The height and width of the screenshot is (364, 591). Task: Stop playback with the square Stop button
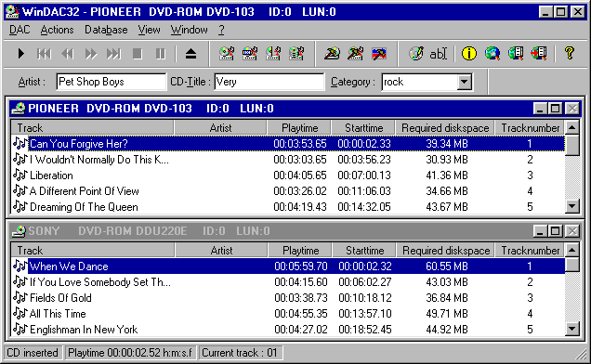click(138, 54)
